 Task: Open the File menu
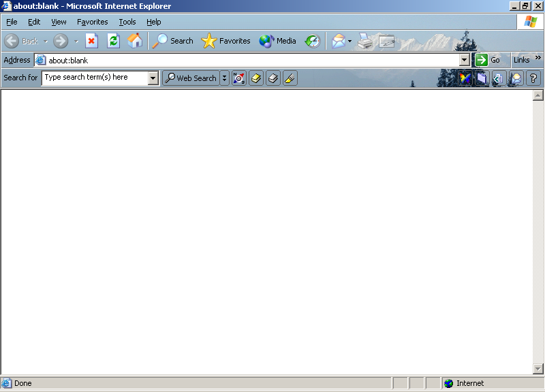point(12,22)
